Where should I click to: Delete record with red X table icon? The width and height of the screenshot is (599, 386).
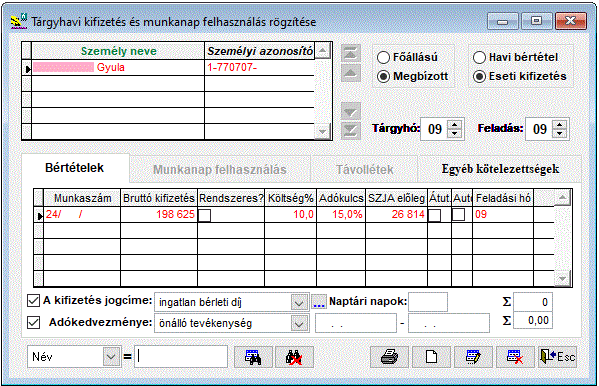515,357
